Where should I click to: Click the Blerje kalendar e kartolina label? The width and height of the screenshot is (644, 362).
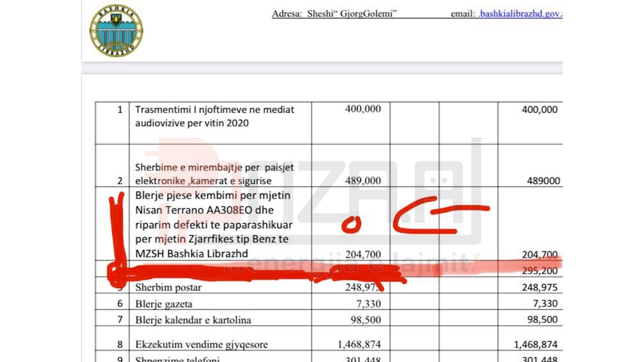click(x=193, y=320)
